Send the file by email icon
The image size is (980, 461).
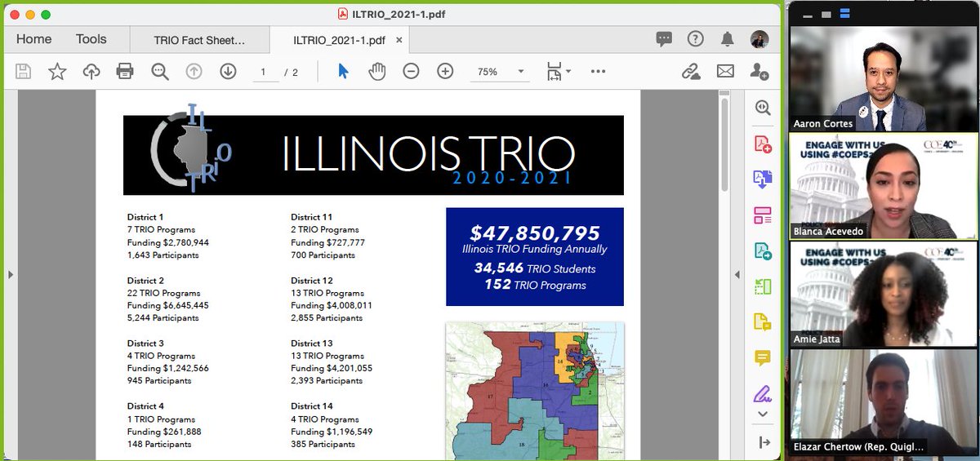click(725, 72)
